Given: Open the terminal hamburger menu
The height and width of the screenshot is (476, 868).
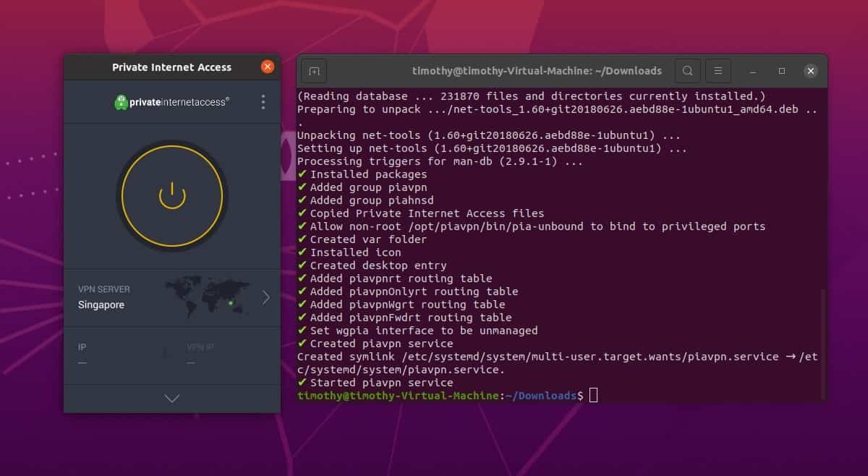Looking at the screenshot, I should (x=718, y=71).
